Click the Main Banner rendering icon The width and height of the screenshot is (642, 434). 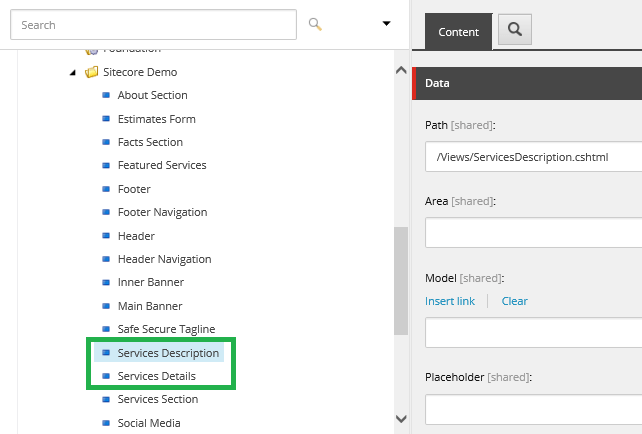point(106,306)
